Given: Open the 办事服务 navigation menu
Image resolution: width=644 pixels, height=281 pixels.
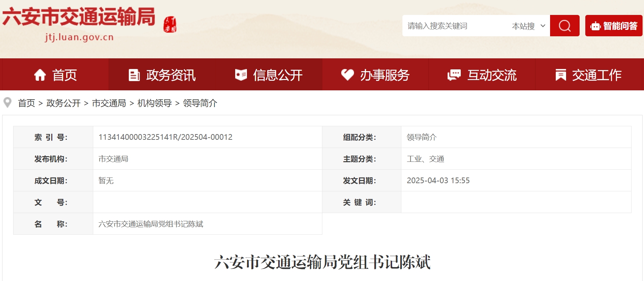Looking at the screenshot, I should [385, 75].
